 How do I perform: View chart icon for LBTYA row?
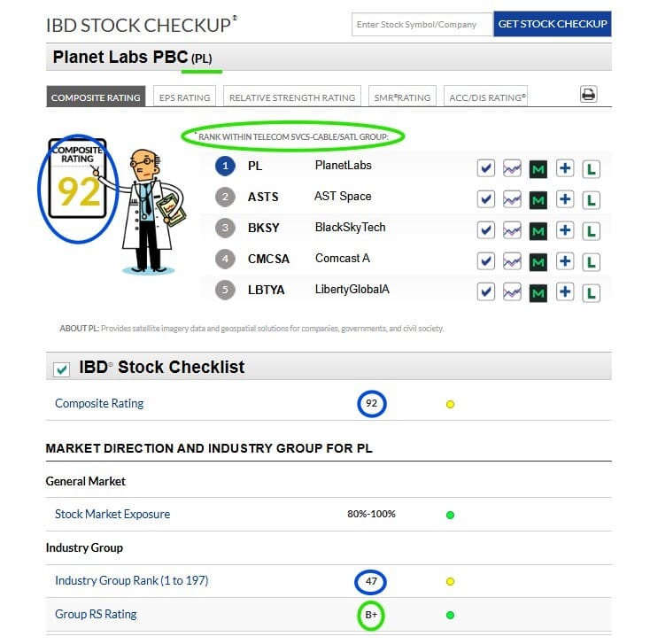pos(512,292)
